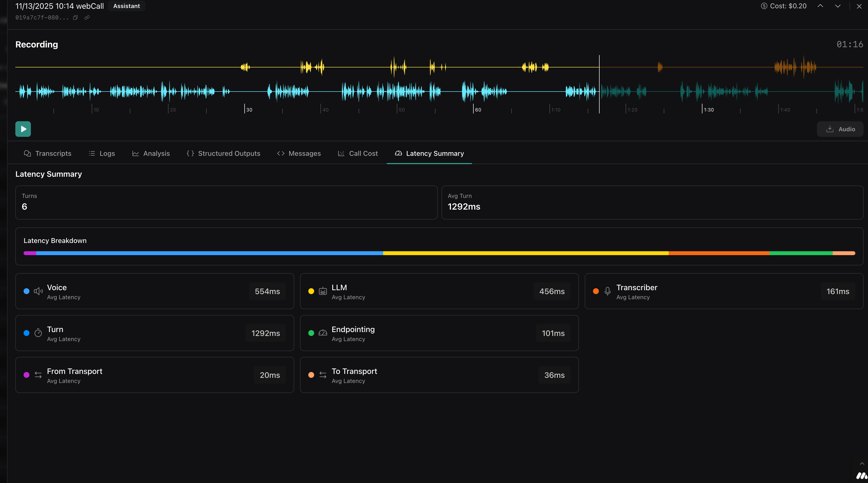Go to previous call with up chevron

821,6
